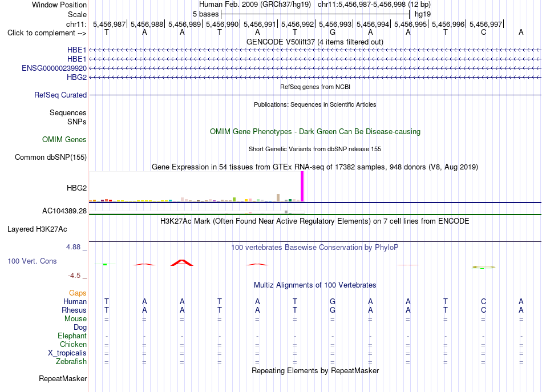
Task: Click 'Publications: Sequences in Scientific Articles' title
Action: [315, 104]
